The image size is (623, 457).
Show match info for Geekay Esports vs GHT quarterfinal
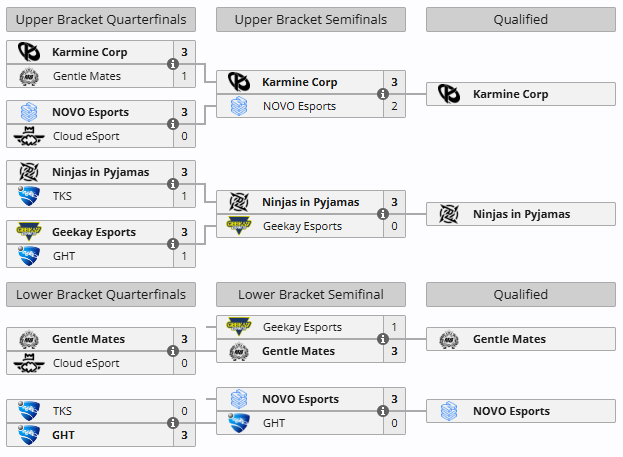[x=173, y=244]
